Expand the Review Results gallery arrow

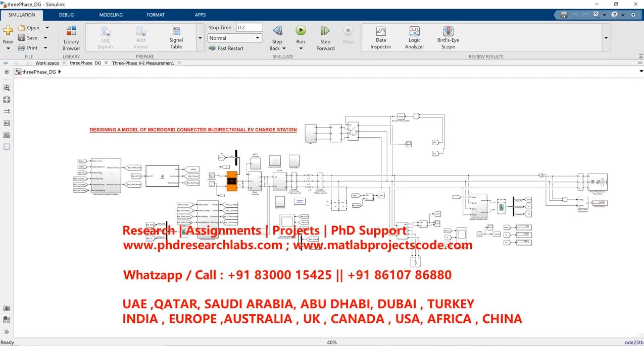point(606,38)
